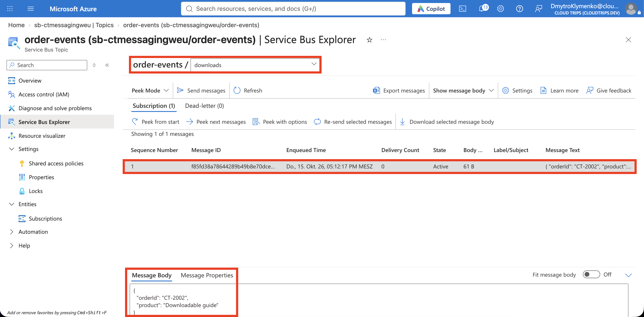
Task: Open the help question mark icon
Action: (520, 9)
